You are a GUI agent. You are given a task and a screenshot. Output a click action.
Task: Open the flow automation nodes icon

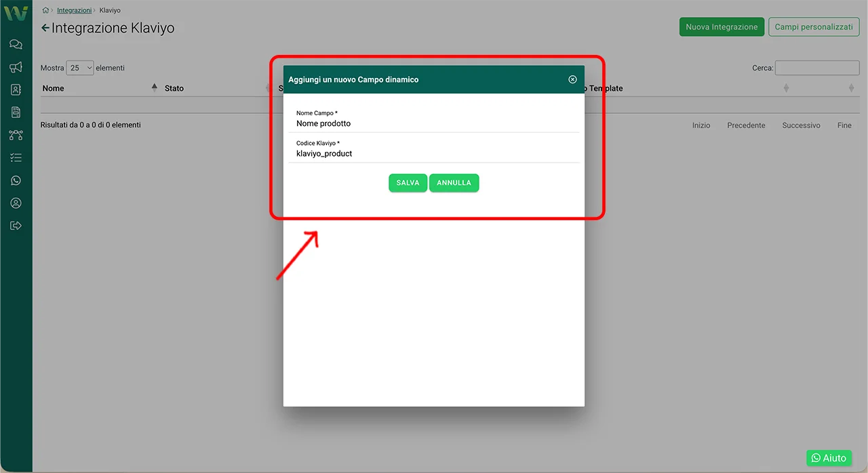16,135
